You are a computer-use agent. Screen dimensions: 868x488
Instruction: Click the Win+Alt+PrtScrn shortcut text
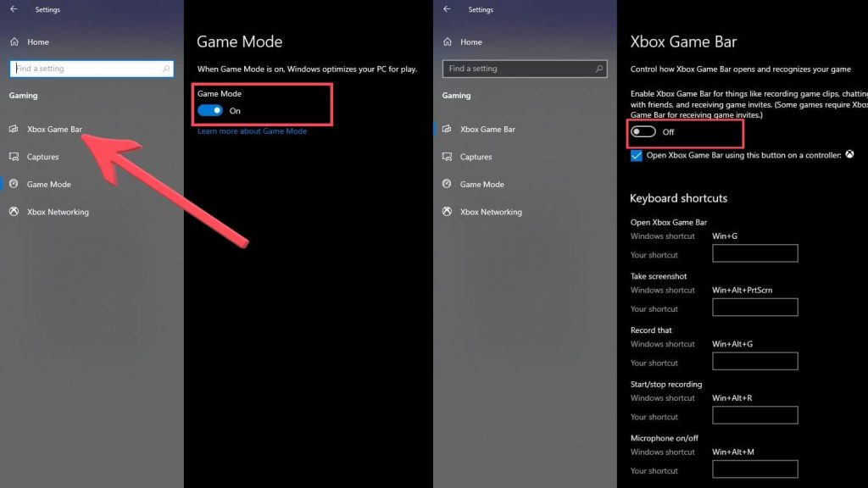(742, 290)
